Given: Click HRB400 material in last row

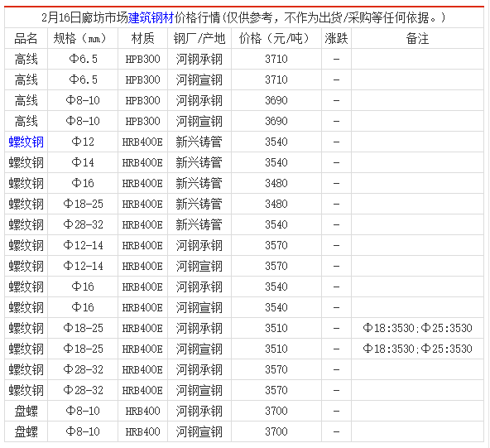Looking at the screenshot, I should pyautogui.click(x=143, y=431).
